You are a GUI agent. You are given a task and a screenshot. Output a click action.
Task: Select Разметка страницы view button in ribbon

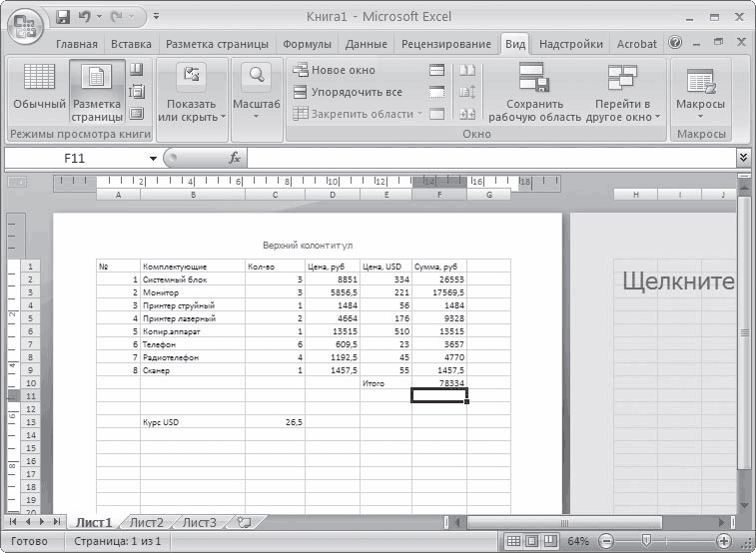(97, 92)
